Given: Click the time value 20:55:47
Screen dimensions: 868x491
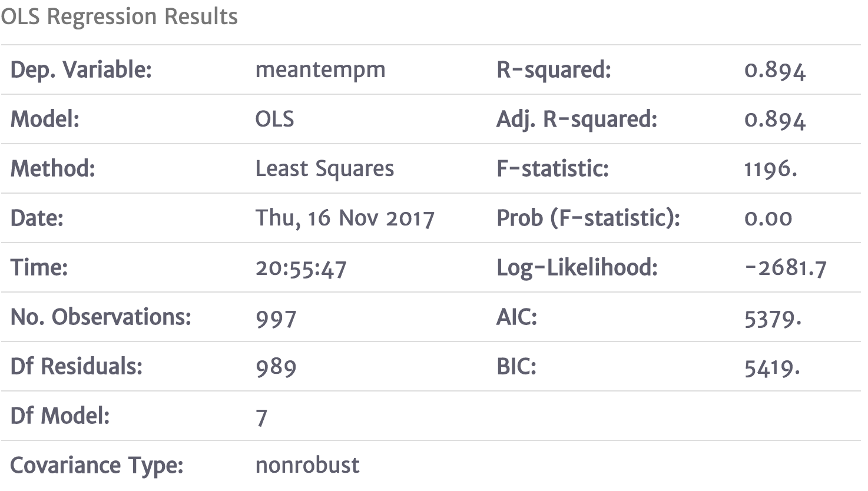Looking at the screenshot, I should (301, 268).
